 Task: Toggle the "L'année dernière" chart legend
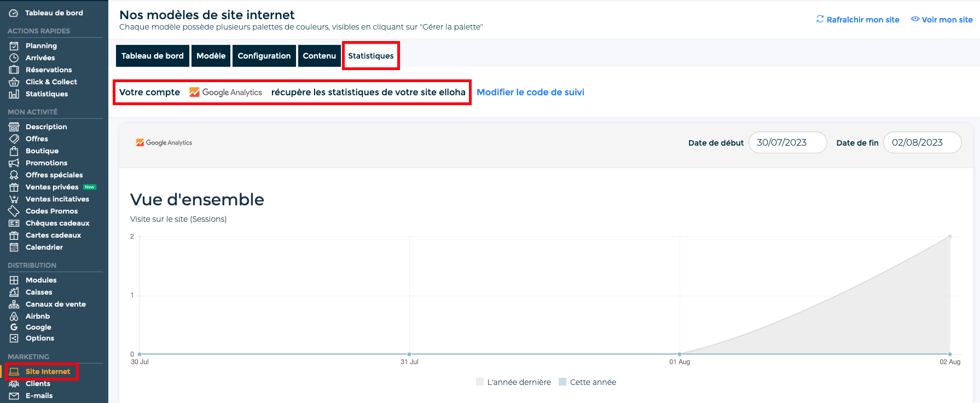point(513,382)
